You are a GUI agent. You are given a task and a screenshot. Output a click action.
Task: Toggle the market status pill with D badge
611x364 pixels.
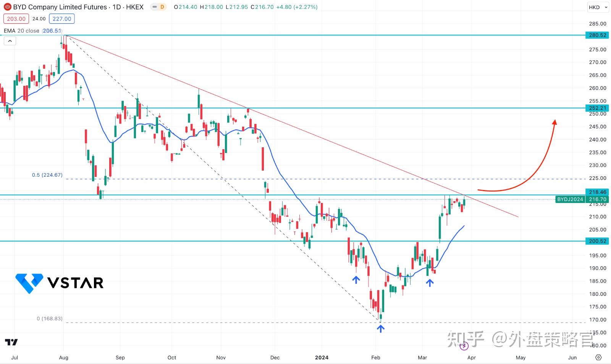(x=158, y=7)
